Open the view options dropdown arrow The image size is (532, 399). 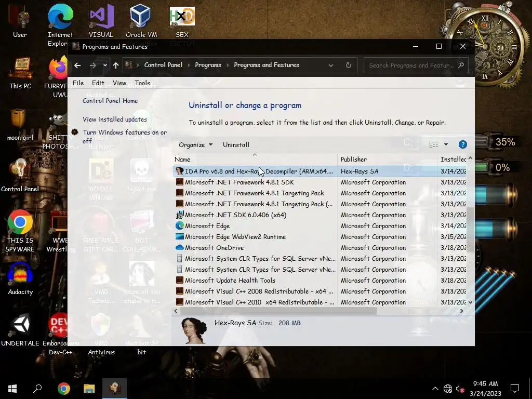[446, 144]
